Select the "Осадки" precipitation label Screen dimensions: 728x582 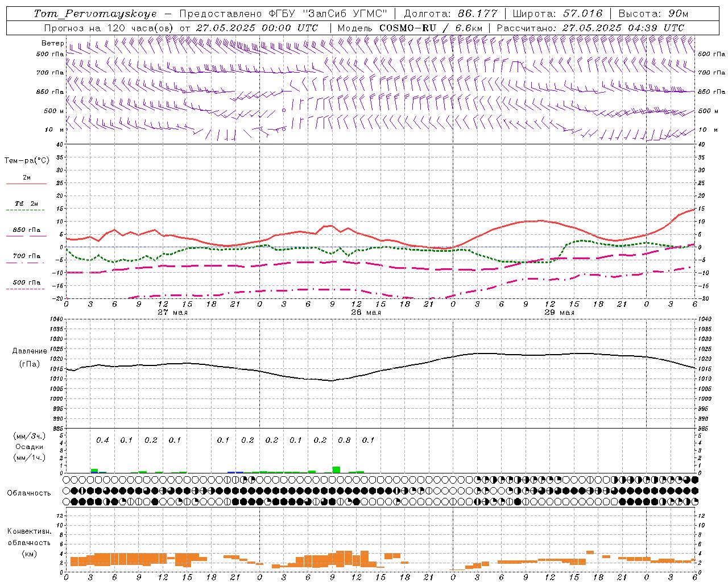pos(29,447)
